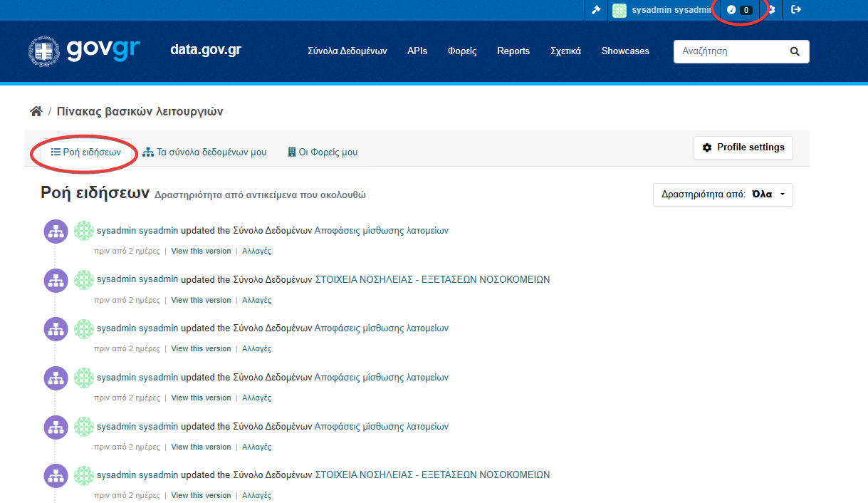Image resolution: width=868 pixels, height=503 pixels.
Task: Click the sysadmin gavel icon in top bar
Action: click(x=596, y=10)
